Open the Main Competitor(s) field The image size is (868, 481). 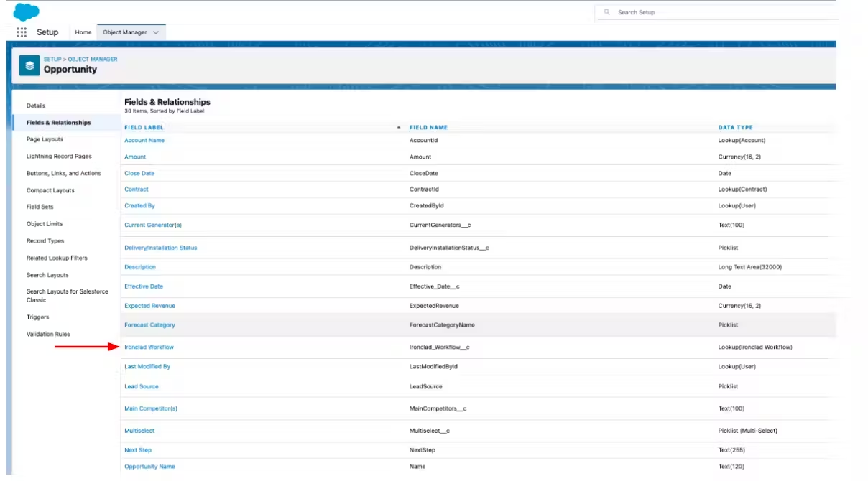click(151, 408)
